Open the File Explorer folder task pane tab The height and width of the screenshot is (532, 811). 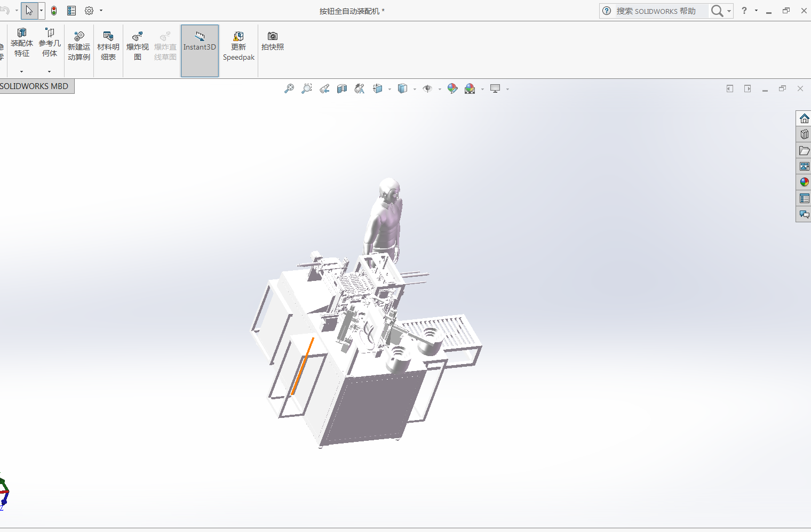[804, 150]
